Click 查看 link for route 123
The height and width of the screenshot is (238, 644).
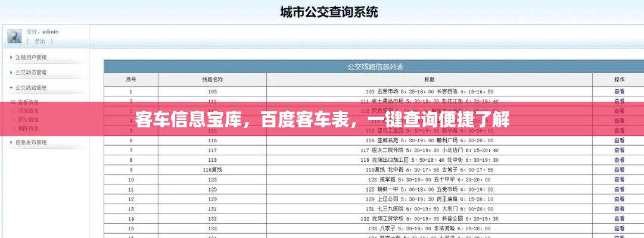click(620, 180)
